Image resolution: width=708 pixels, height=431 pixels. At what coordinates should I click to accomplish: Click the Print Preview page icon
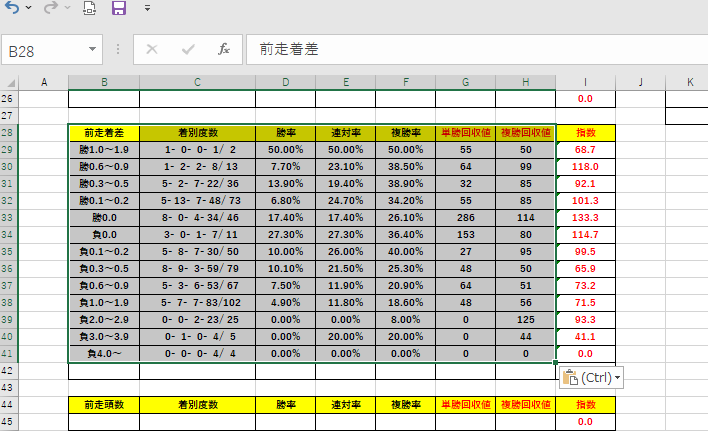(x=89, y=8)
